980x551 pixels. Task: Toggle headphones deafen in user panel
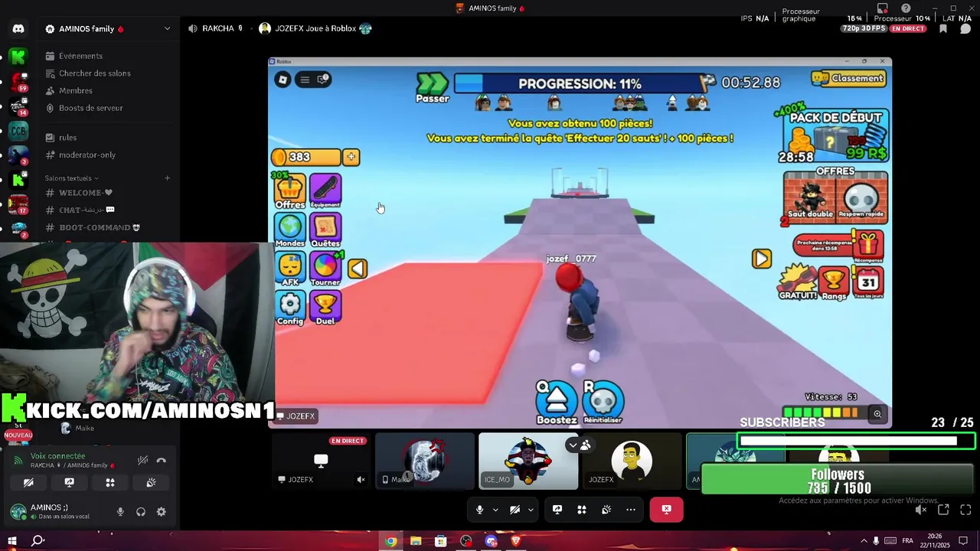click(x=141, y=512)
